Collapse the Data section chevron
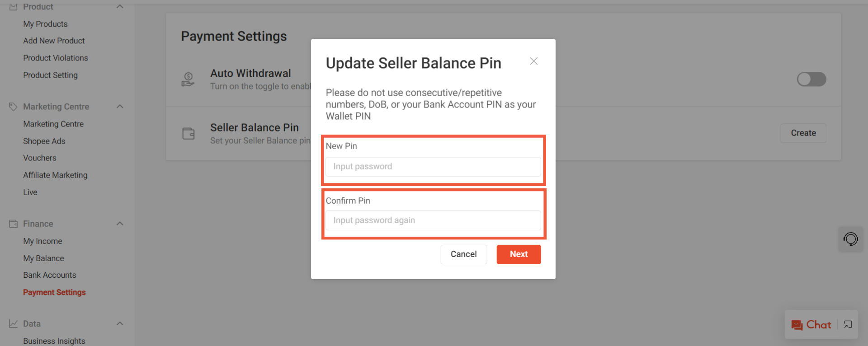This screenshot has width=868, height=346. (120, 323)
